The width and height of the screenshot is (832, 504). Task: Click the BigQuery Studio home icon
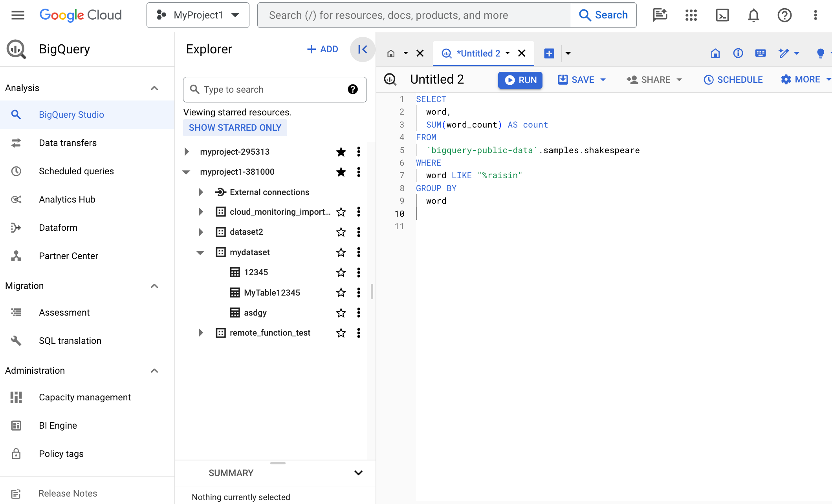(x=390, y=53)
